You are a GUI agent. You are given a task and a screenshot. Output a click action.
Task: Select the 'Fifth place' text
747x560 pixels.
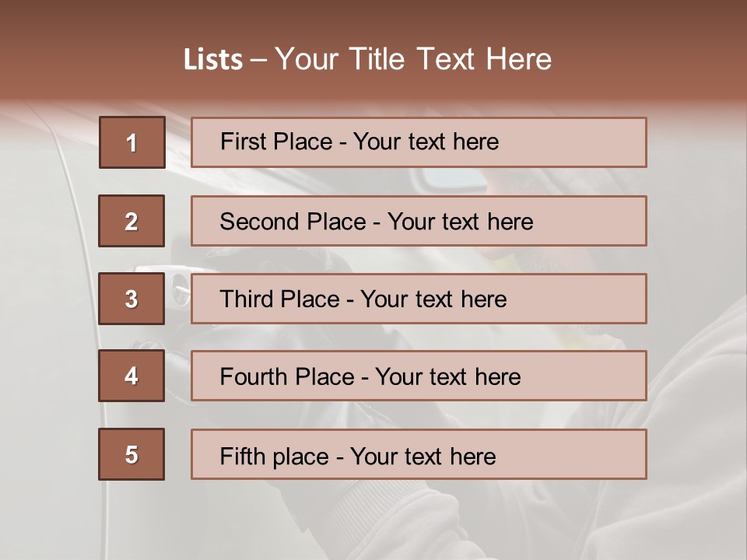(x=274, y=456)
